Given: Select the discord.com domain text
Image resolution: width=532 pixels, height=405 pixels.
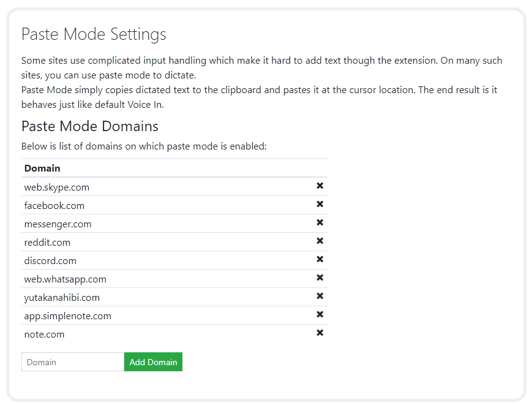Looking at the screenshot, I should (50, 261).
